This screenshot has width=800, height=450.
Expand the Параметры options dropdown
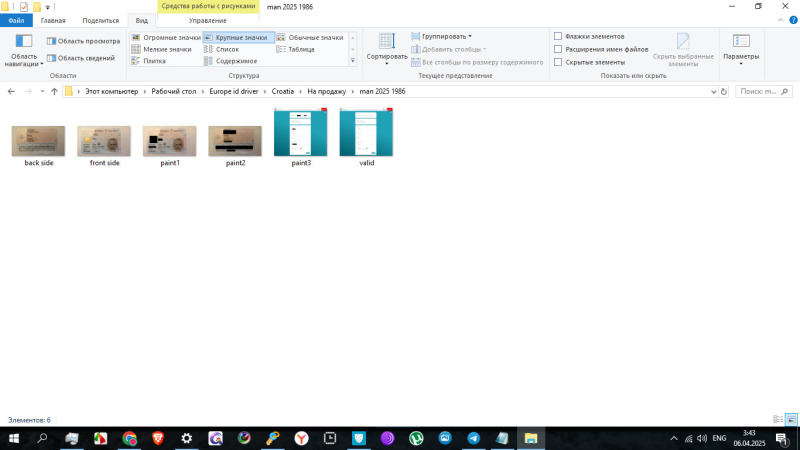point(741,50)
